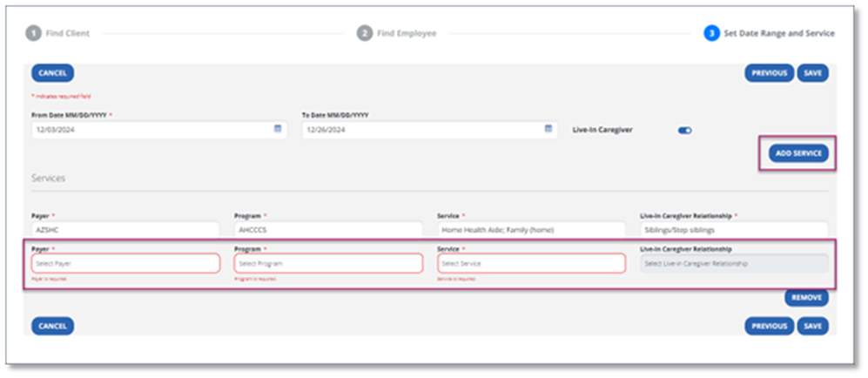
Task: Open the To Date calendar picker icon
Action: click(x=548, y=129)
